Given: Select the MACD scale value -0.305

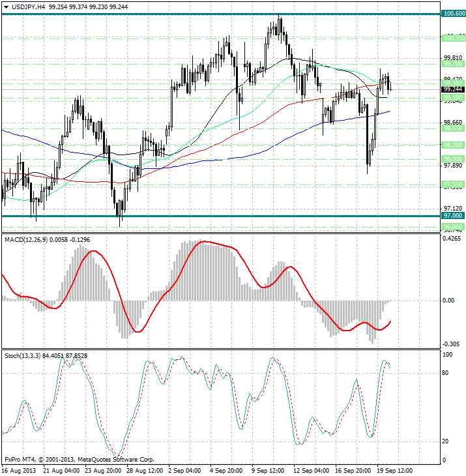Looking at the screenshot, I should click(x=451, y=344).
